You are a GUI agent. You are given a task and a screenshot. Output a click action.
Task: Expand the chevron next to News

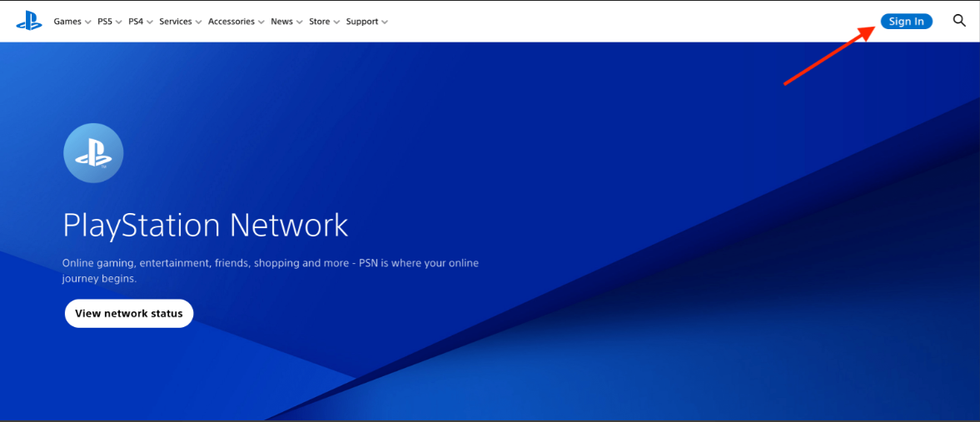coord(300,22)
